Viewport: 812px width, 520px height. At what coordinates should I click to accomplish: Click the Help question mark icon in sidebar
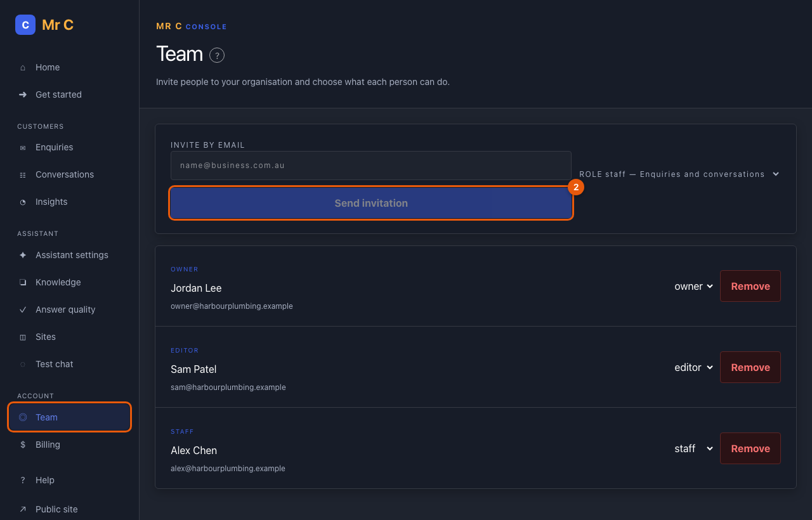(23, 480)
